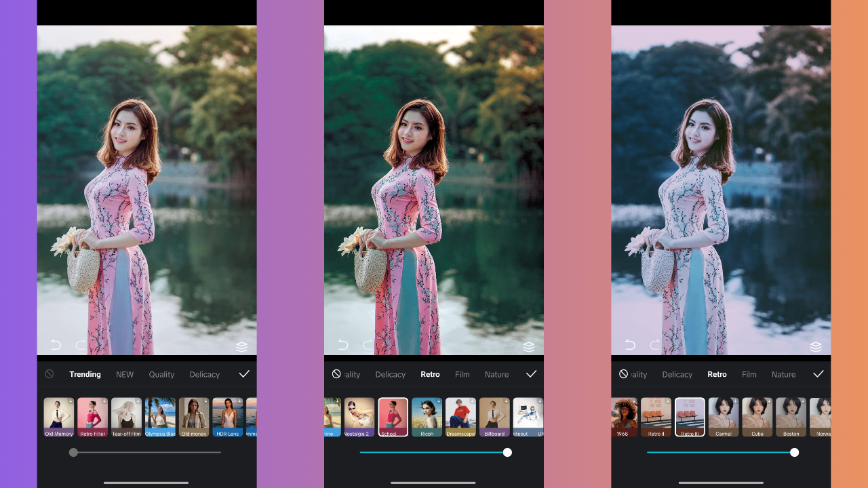
Task: Click the redo arrow icon
Action: [x=81, y=345]
